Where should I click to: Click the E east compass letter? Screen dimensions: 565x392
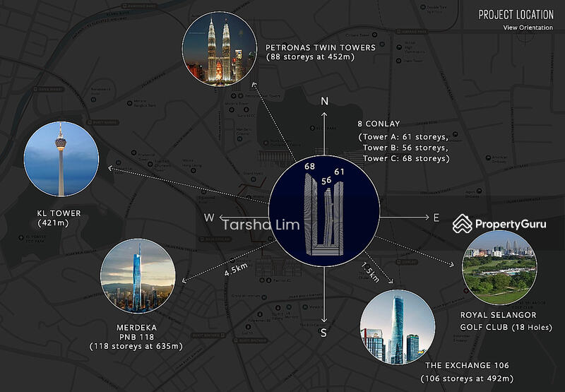tap(436, 218)
